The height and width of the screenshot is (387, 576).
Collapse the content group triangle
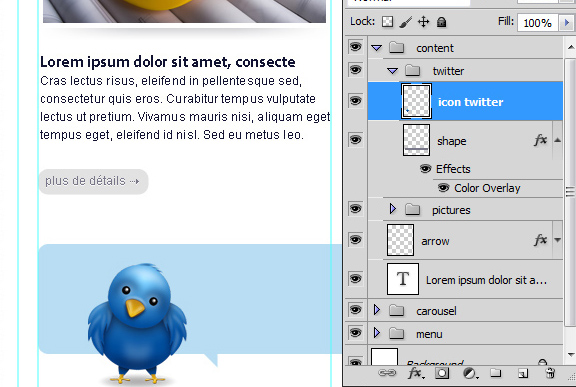[x=377, y=48]
